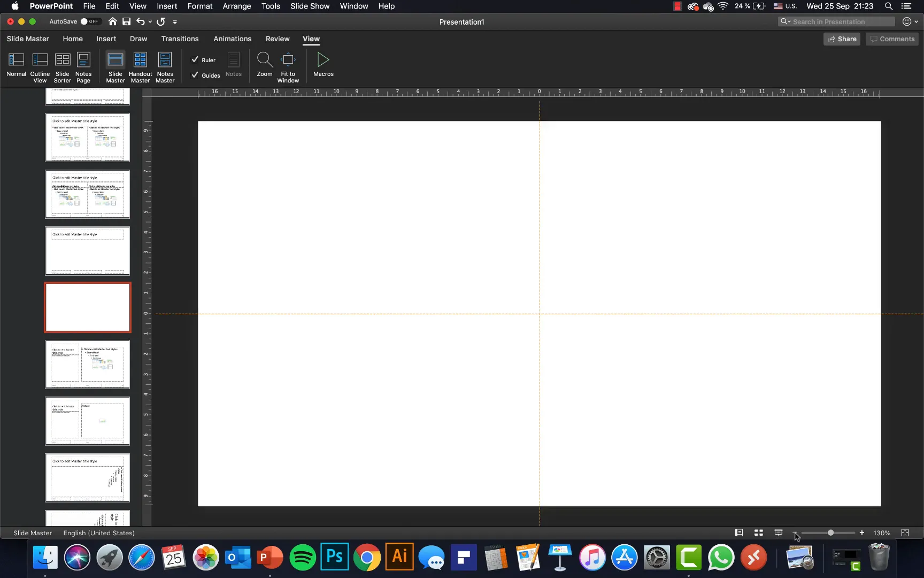Open Outline View
The height and width of the screenshot is (578, 924).
[40, 67]
